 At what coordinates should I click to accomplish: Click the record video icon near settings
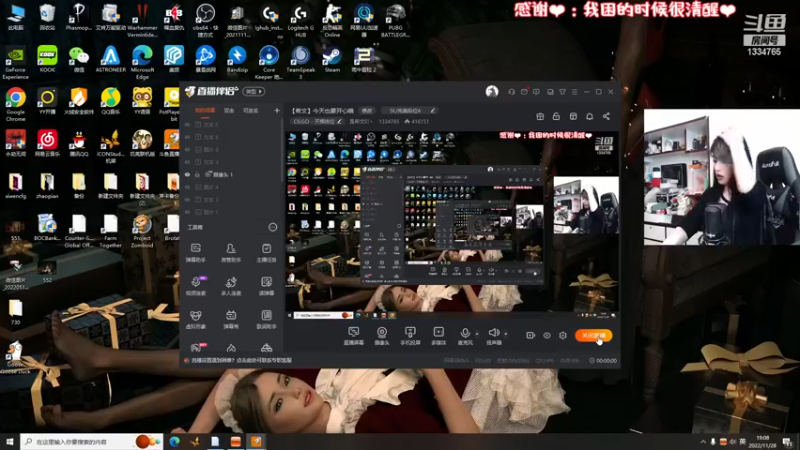[x=530, y=335]
